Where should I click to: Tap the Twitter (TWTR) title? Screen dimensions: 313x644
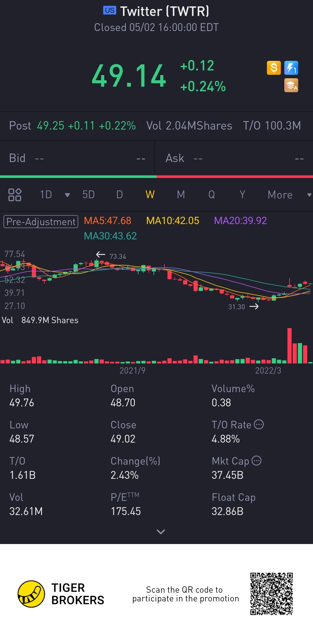click(x=165, y=11)
